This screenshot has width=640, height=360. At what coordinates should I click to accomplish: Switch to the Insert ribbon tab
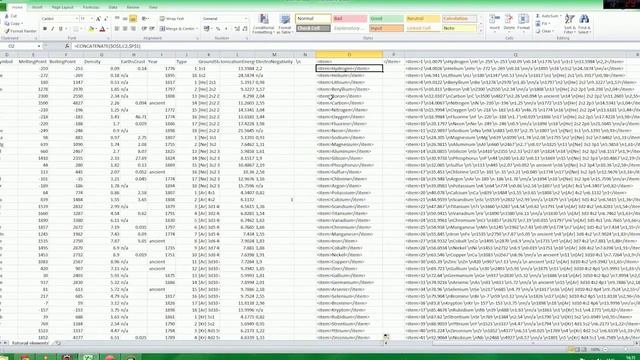point(37,7)
